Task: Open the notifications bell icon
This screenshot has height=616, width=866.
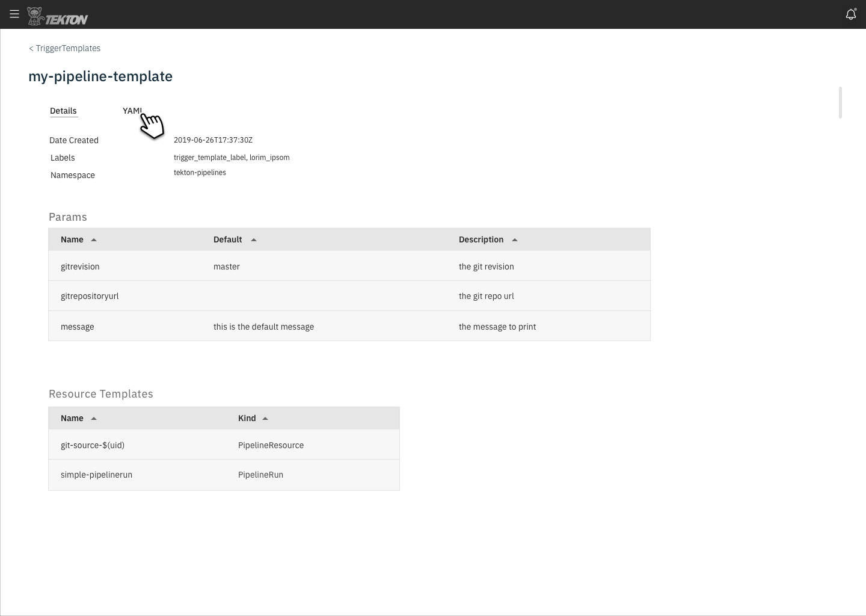Action: point(851,14)
